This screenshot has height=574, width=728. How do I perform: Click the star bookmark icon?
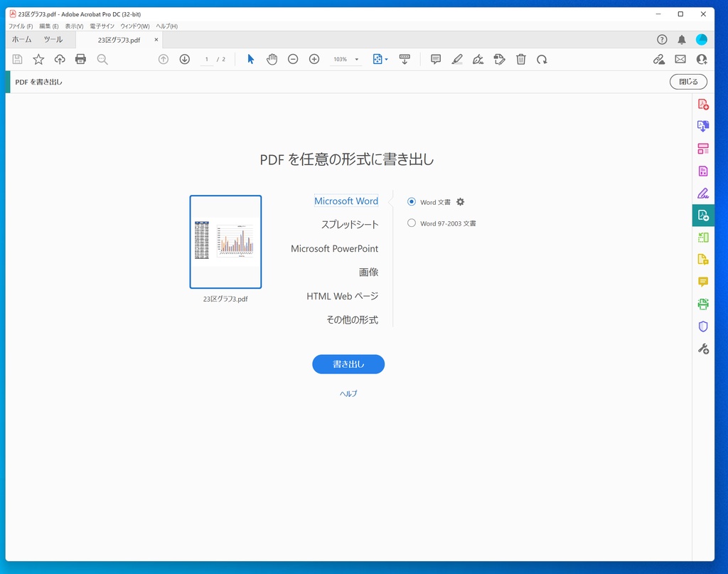click(38, 60)
